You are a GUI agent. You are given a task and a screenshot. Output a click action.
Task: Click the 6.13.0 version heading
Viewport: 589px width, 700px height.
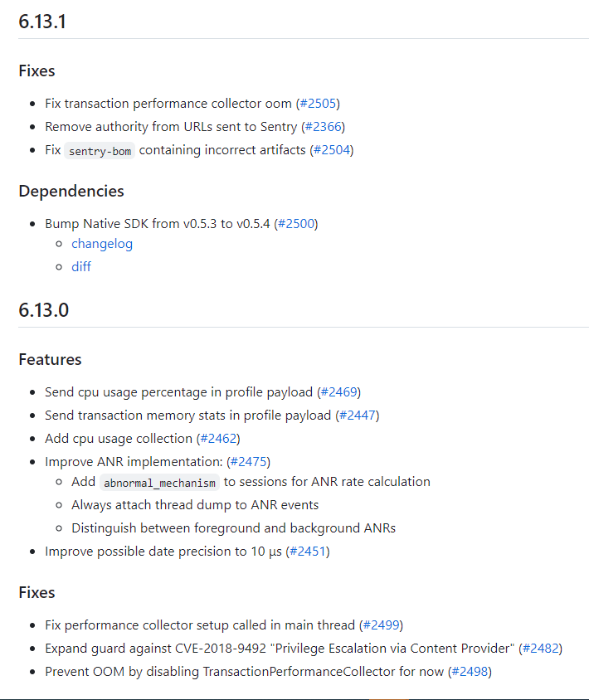click(x=43, y=311)
